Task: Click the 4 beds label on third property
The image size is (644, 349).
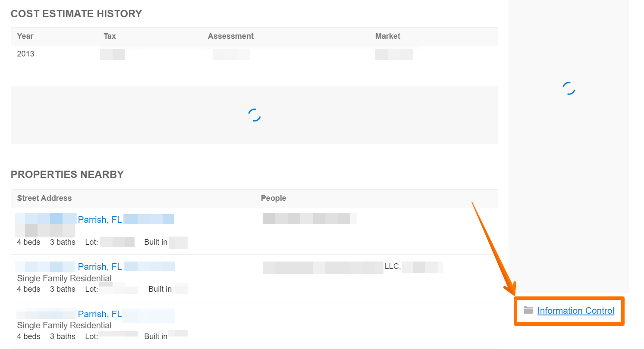Action: click(x=28, y=336)
